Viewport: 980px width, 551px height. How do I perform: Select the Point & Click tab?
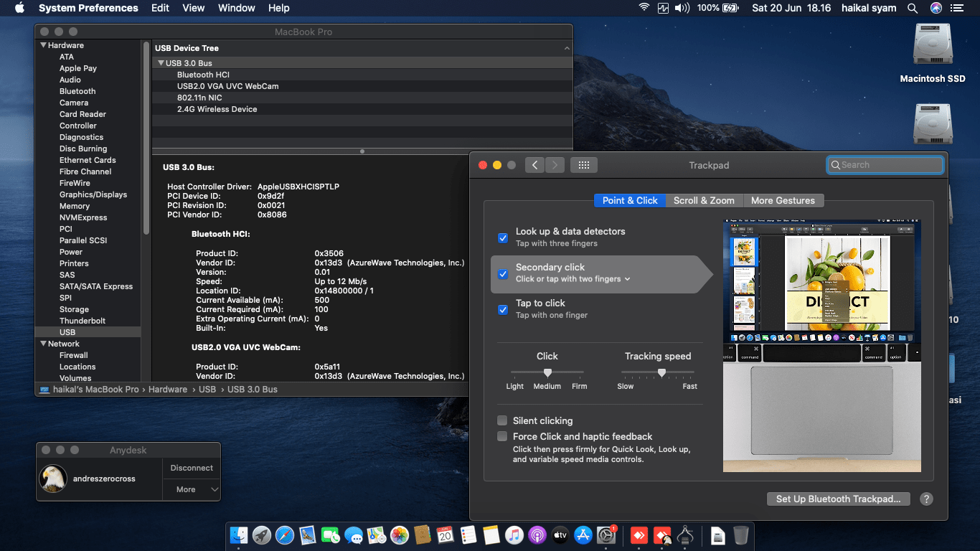click(630, 201)
